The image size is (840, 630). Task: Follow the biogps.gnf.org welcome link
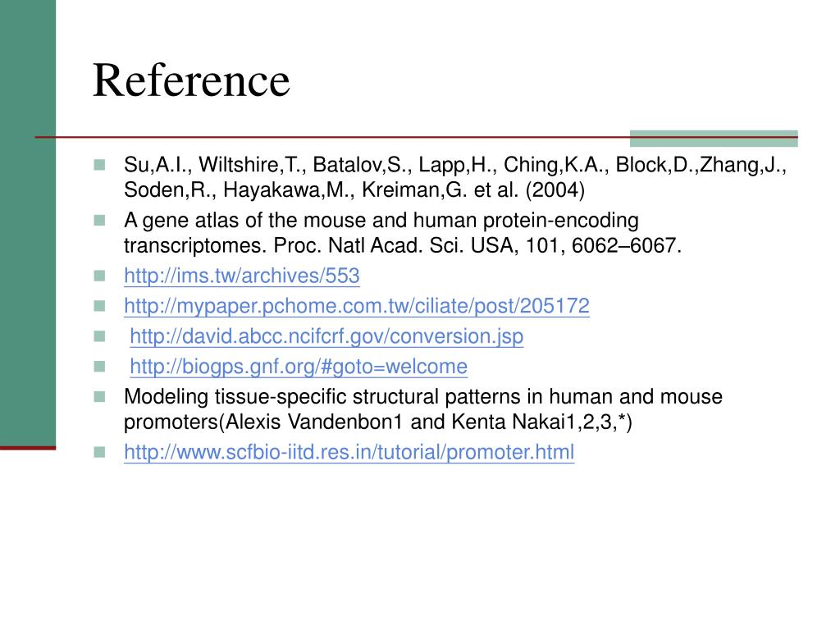point(299,367)
